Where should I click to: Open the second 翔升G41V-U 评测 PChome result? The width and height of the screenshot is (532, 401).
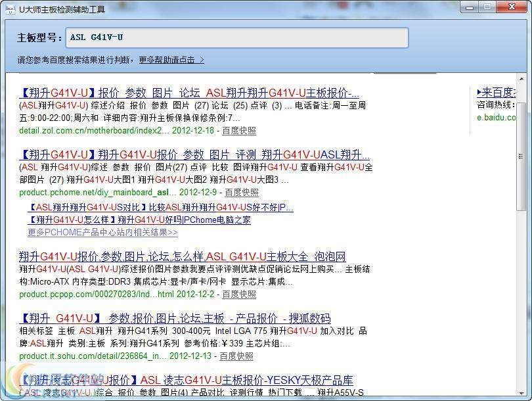(x=194, y=154)
